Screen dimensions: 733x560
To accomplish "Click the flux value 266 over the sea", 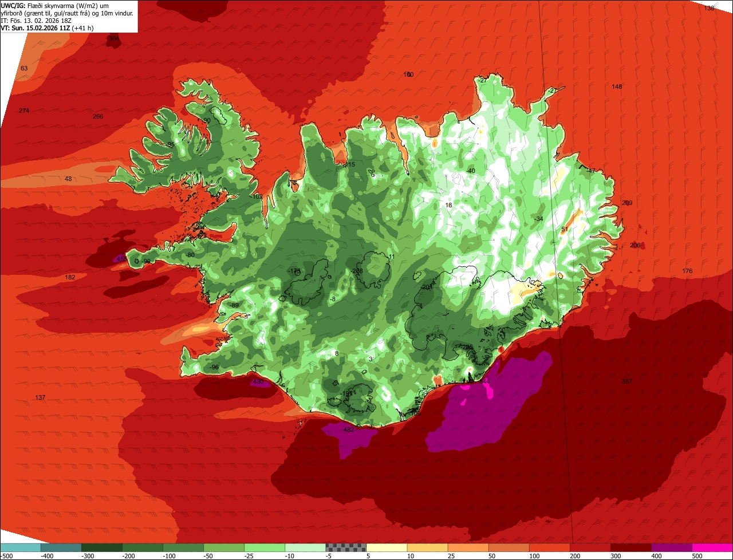I will coord(98,116).
